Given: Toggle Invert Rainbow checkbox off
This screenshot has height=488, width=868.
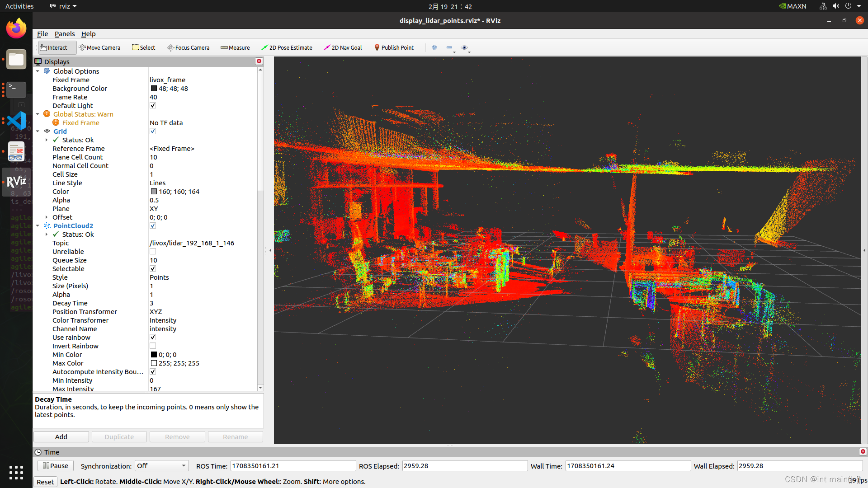Looking at the screenshot, I should coord(153,346).
